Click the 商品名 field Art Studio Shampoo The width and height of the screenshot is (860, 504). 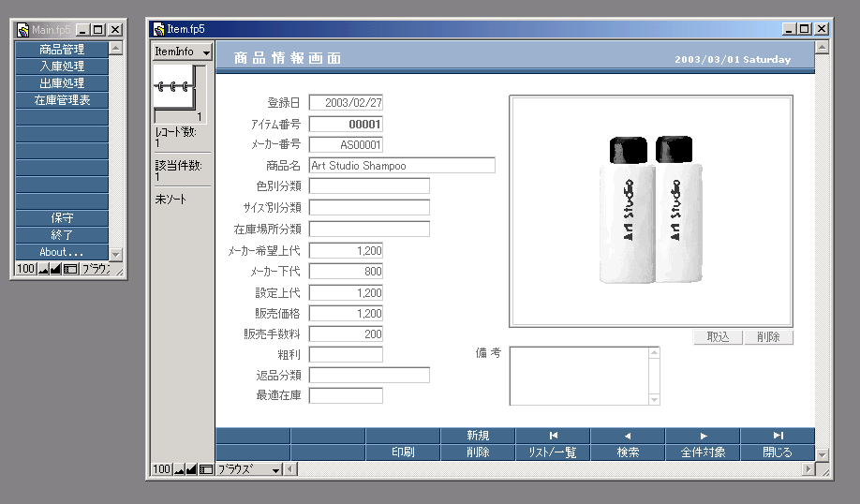point(402,166)
